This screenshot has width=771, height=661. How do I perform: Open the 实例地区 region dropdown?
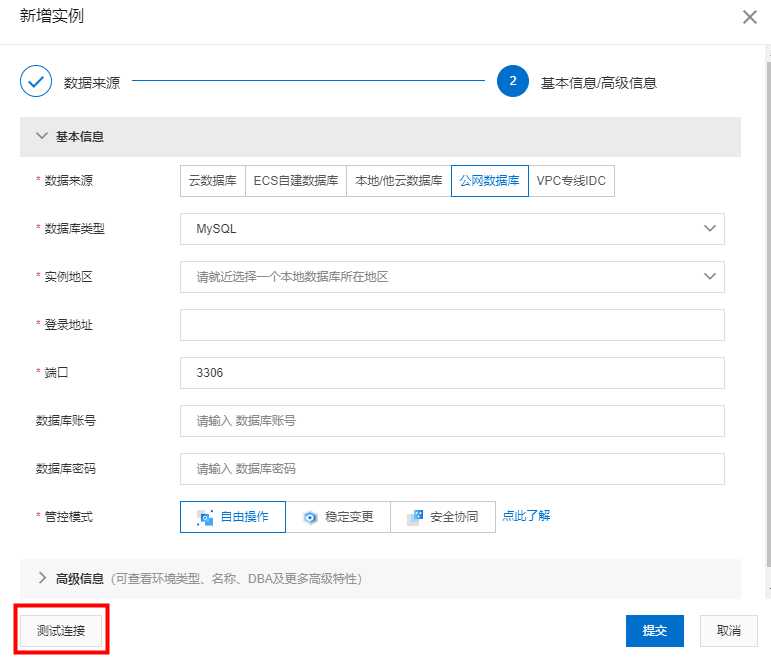452,276
